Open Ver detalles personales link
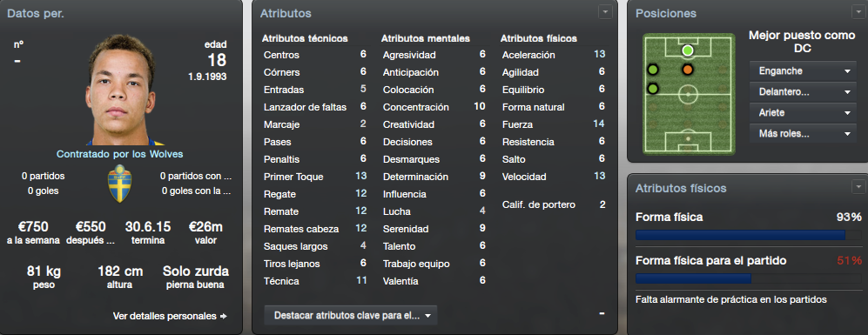This screenshot has width=868, height=335. (170, 316)
